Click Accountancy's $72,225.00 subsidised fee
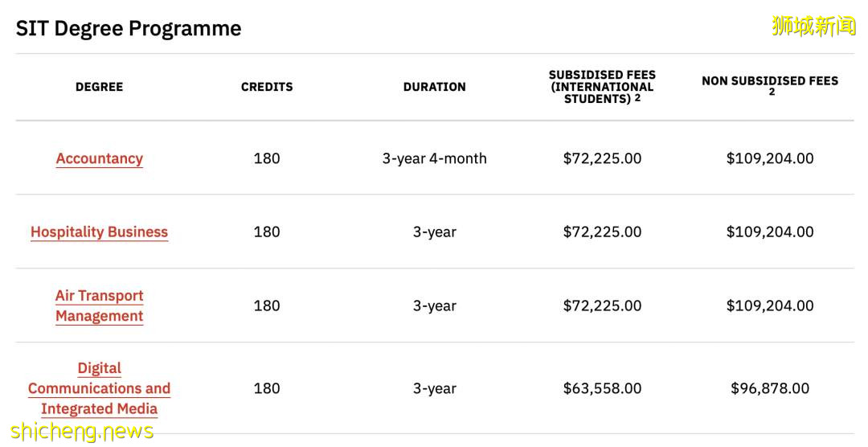 [602, 158]
